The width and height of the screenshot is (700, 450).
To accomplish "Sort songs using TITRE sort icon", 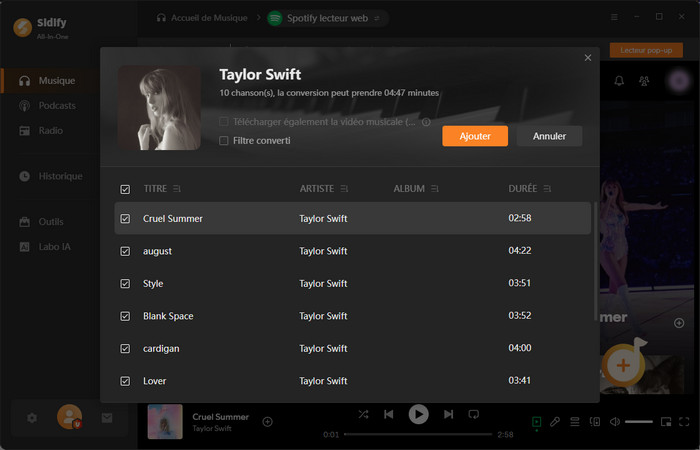I will (x=177, y=189).
